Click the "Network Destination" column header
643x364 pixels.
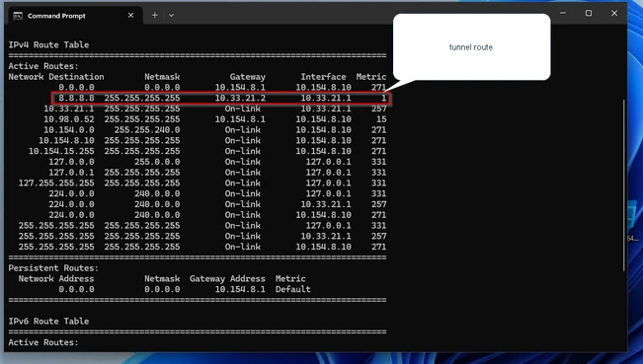[56, 77]
